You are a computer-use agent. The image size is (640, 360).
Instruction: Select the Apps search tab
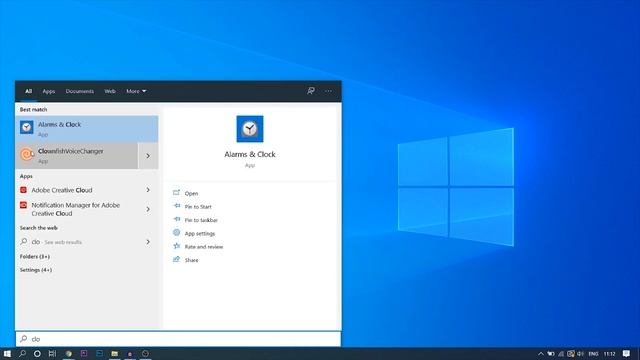coord(49,91)
